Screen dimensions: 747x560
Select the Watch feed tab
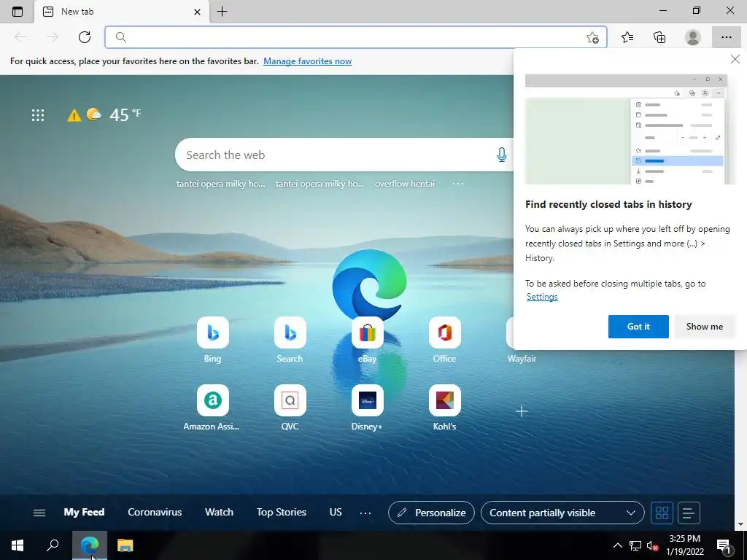219,513
